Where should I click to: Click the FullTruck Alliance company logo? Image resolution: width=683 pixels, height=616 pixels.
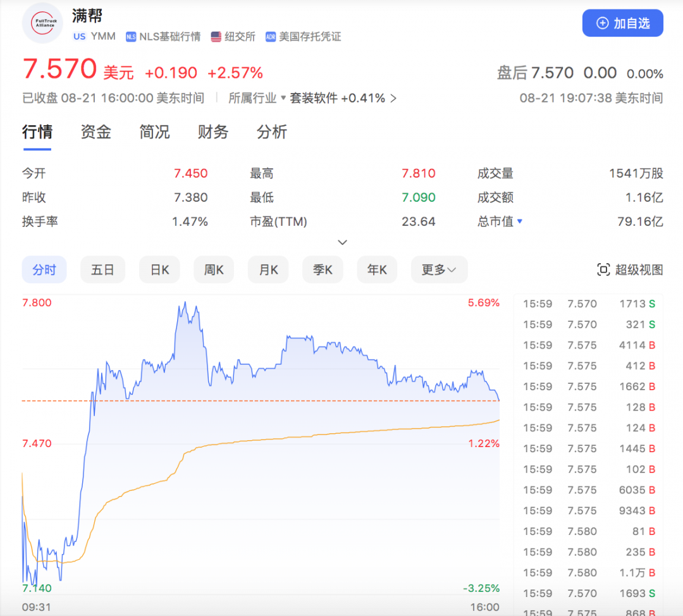click(42, 22)
